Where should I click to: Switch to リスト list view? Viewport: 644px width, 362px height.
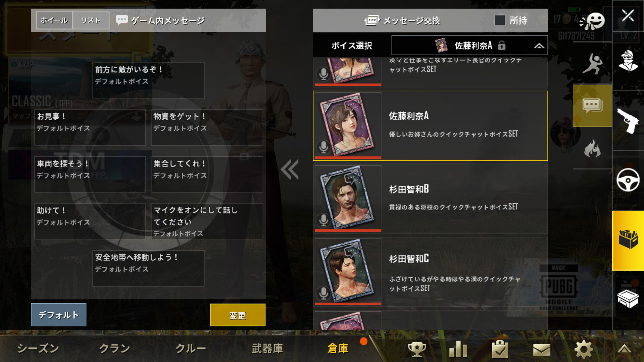point(91,20)
